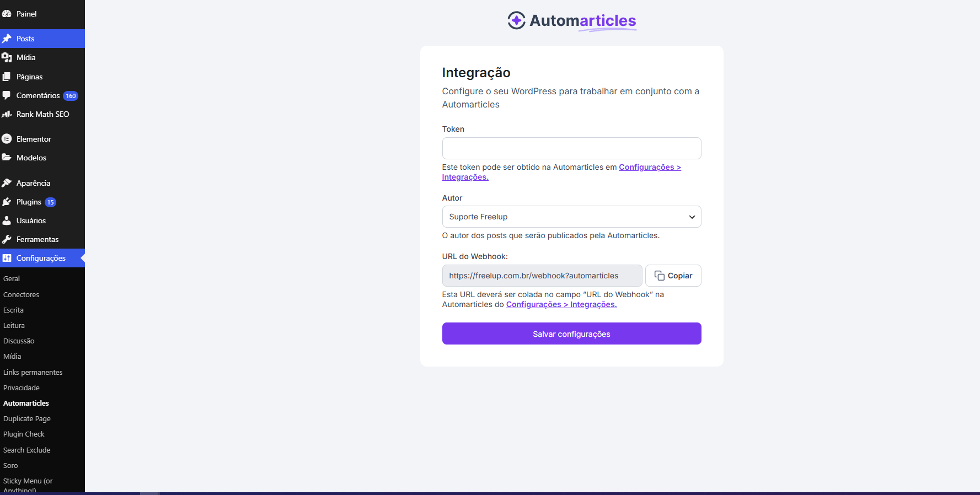980x495 pixels.
Task: Open Configurações > Integrações link under webhook
Action: coord(561,304)
